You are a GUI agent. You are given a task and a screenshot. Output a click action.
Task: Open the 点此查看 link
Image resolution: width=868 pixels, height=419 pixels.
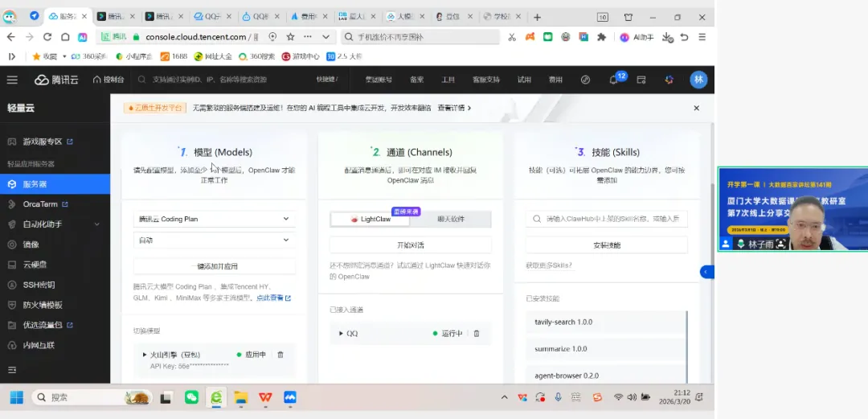[273, 298]
